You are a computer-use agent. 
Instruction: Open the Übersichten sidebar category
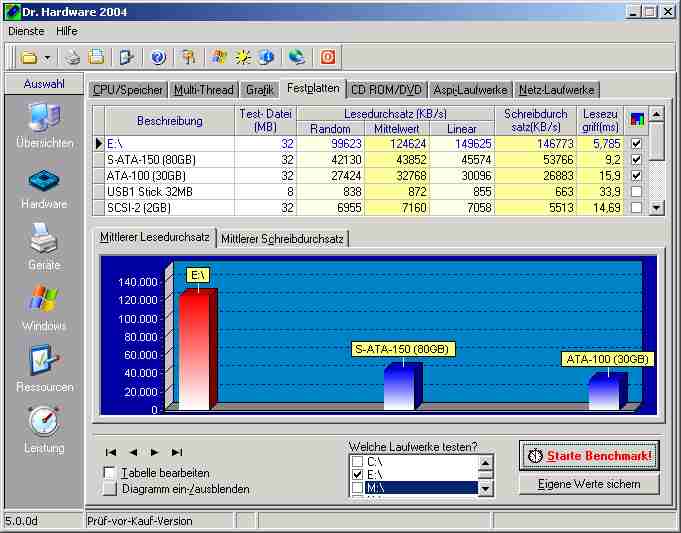click(x=44, y=125)
